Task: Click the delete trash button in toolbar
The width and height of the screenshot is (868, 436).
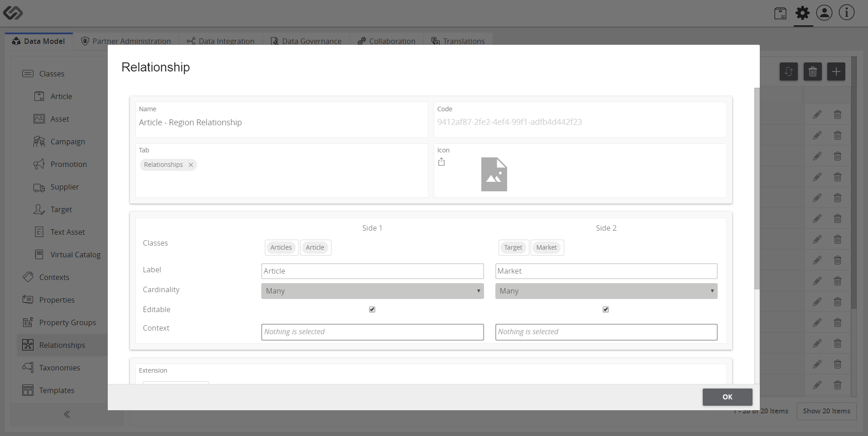Action: [x=813, y=71]
